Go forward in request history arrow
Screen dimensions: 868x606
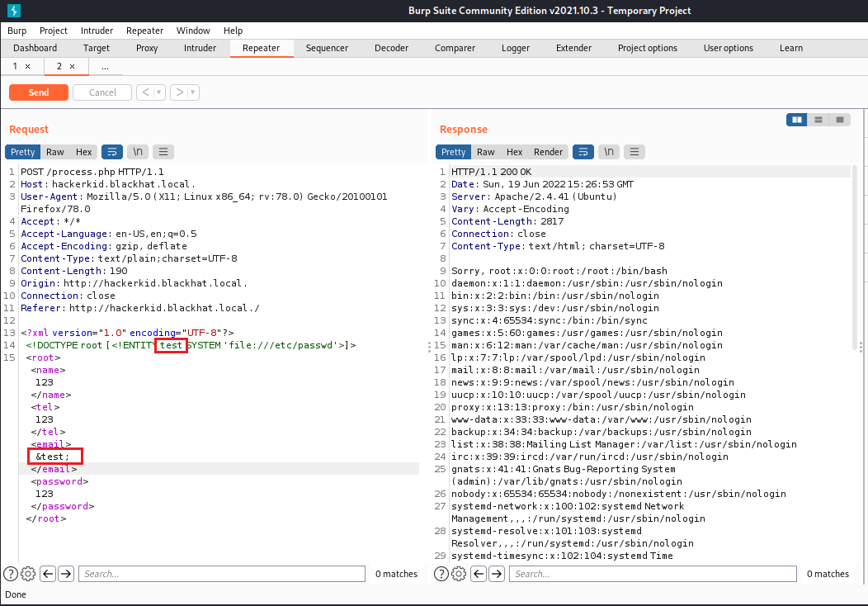179,92
